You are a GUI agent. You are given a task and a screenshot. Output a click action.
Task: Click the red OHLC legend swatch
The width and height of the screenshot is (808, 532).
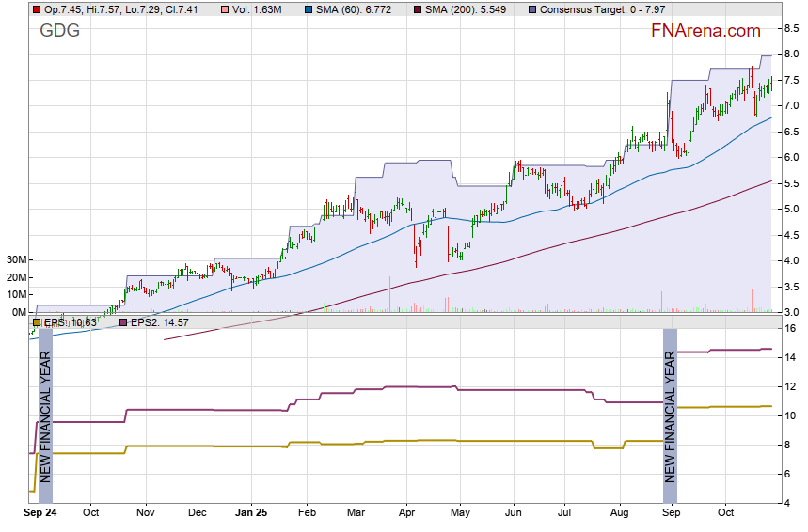click(x=37, y=9)
